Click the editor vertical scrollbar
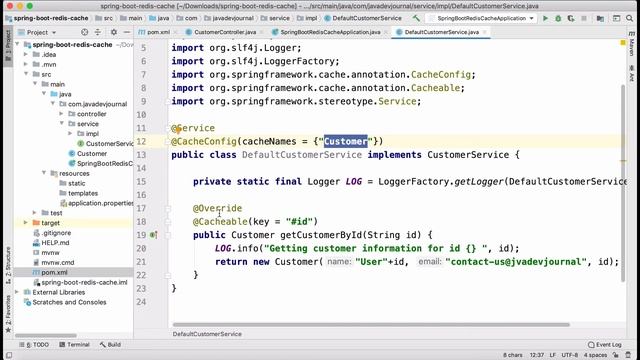Screen dimensions: 640x360 623,184
